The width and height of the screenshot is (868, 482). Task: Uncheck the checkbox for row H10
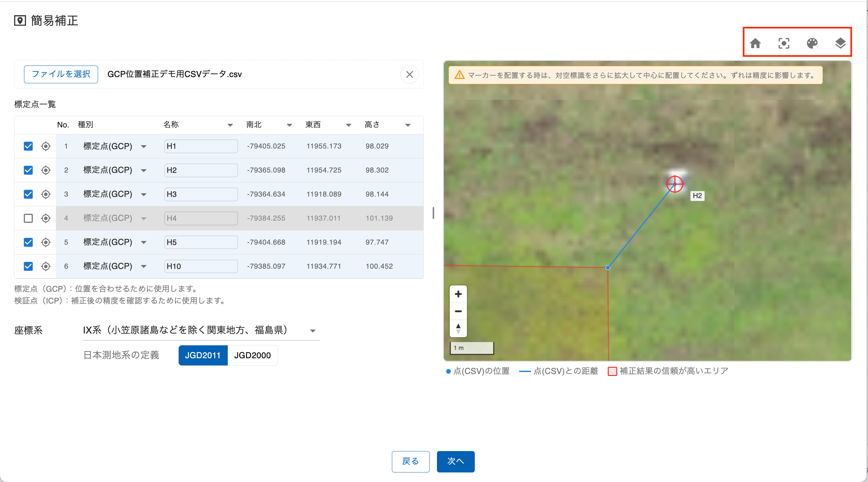tap(28, 266)
